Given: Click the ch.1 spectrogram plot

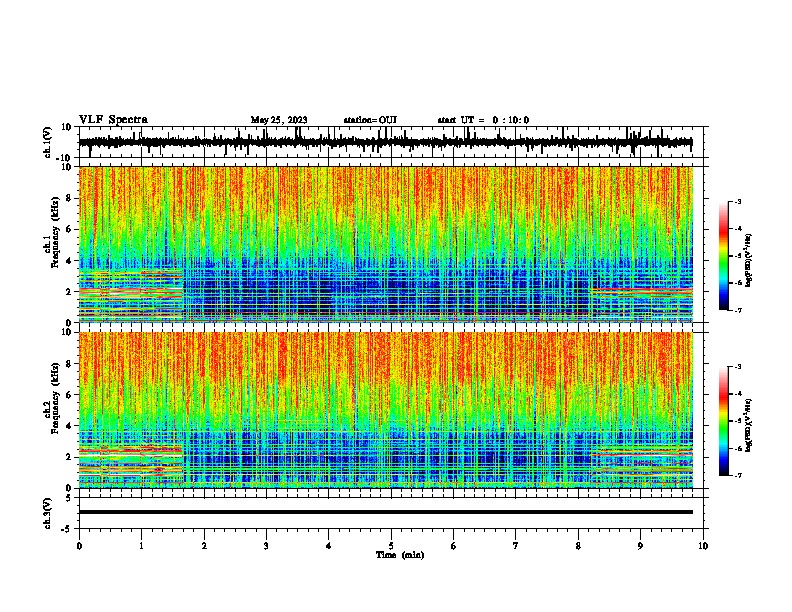Looking at the screenshot, I should coord(386,244).
